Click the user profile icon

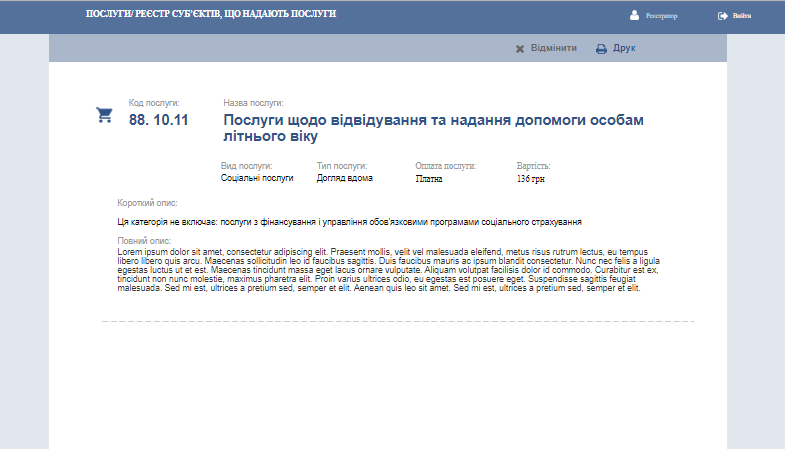pyautogui.click(x=634, y=15)
